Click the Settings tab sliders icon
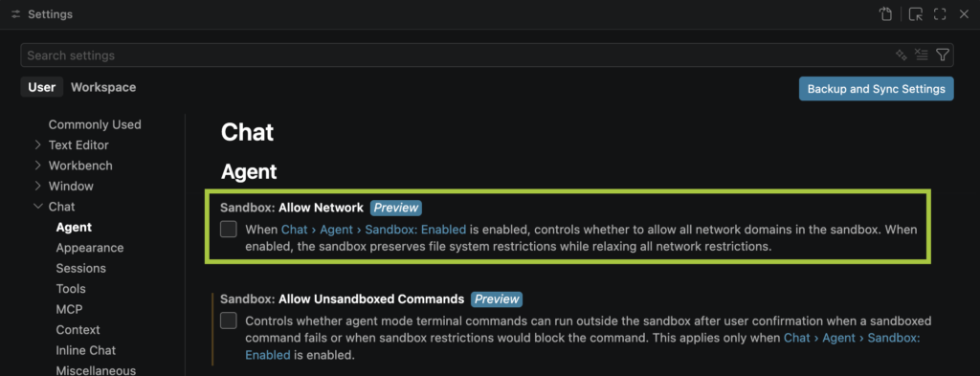Viewport: 980px width, 376px height. (16, 14)
